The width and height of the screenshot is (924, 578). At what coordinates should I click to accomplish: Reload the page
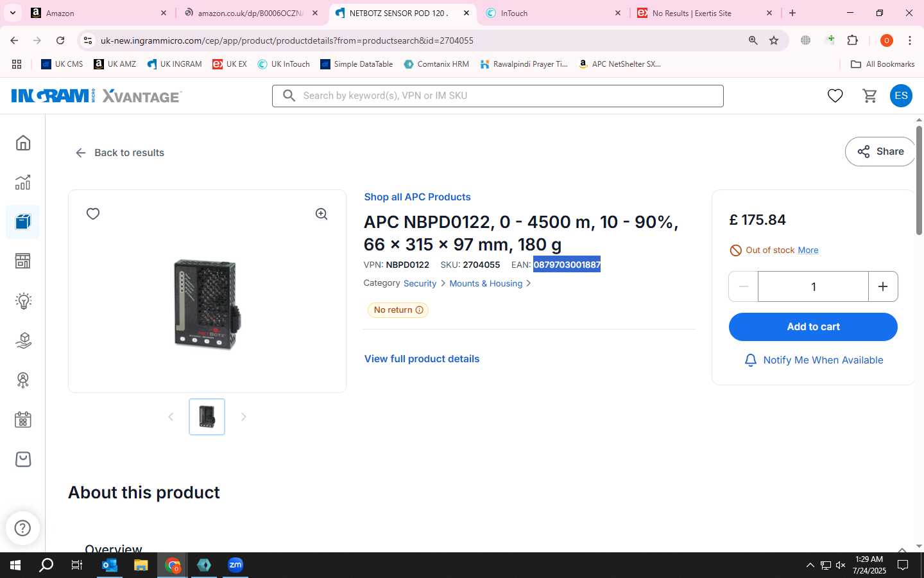coord(60,40)
